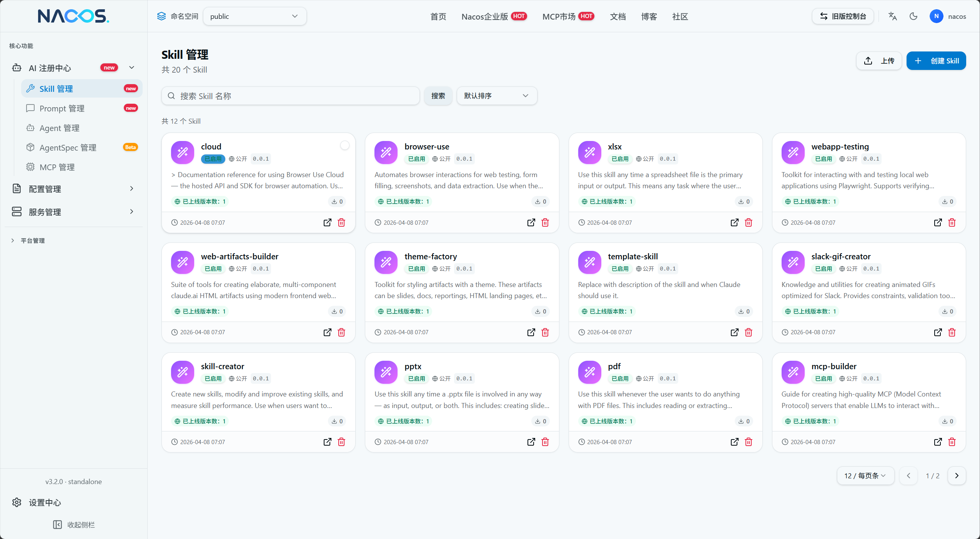Open the cloud skill in a new window
980x539 pixels.
point(328,222)
